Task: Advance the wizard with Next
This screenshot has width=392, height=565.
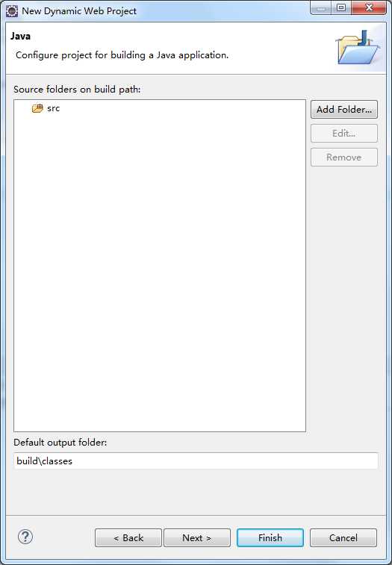Action: coord(197,537)
